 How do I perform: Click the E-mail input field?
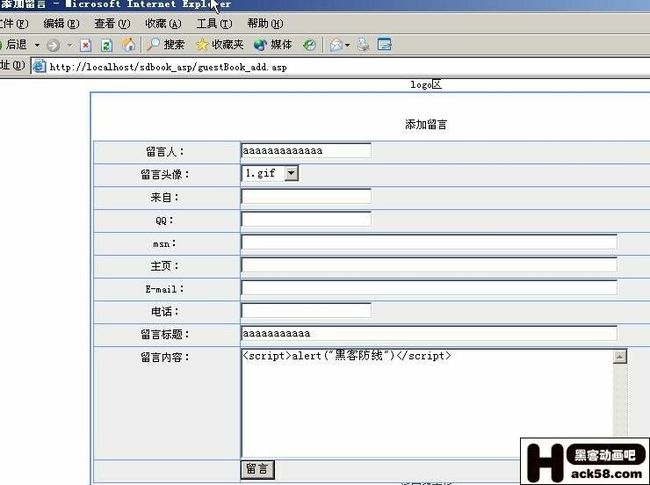(429, 288)
